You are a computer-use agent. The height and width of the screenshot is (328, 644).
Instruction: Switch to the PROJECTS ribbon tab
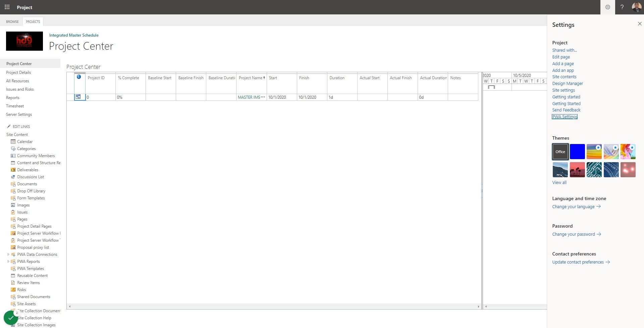(33, 21)
